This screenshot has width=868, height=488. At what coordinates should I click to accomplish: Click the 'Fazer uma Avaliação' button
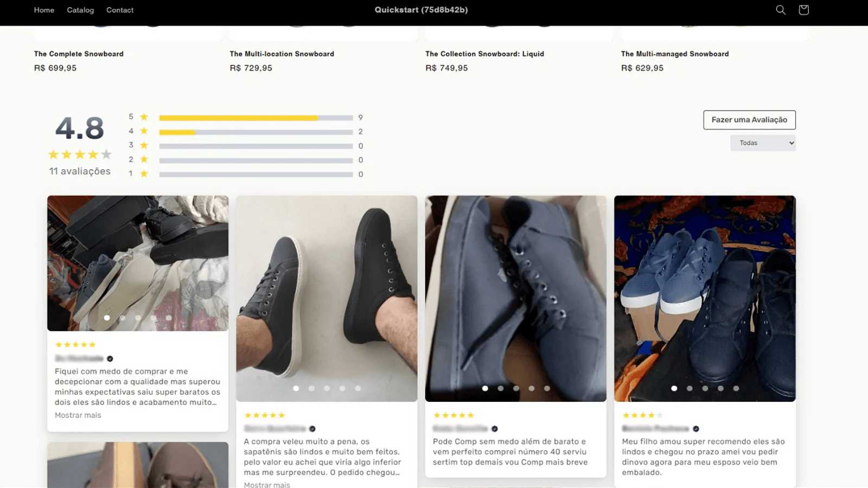coord(749,120)
